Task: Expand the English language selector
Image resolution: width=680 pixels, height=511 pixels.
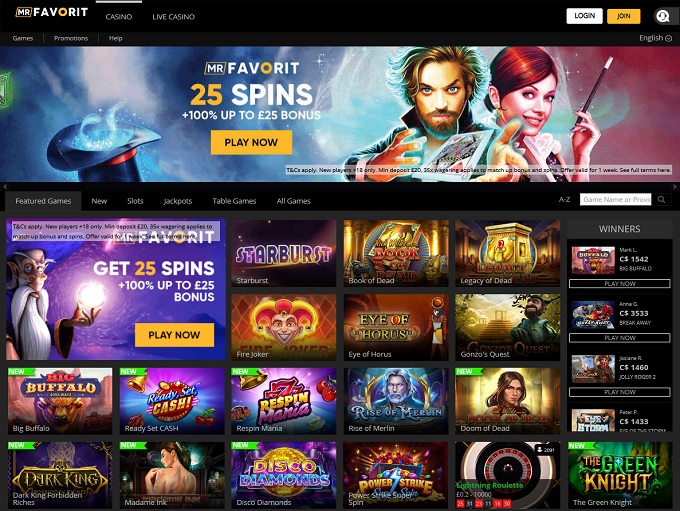Action: (x=655, y=38)
